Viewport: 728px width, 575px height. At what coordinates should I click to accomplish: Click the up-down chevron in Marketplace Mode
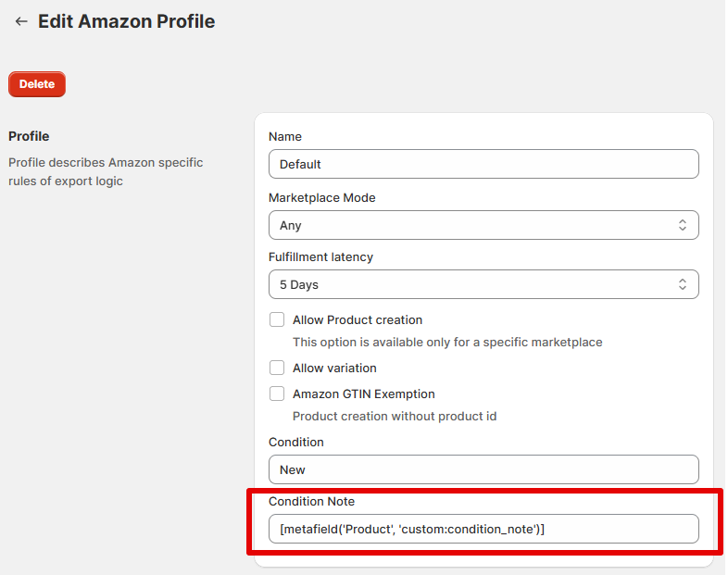pyautogui.click(x=683, y=225)
